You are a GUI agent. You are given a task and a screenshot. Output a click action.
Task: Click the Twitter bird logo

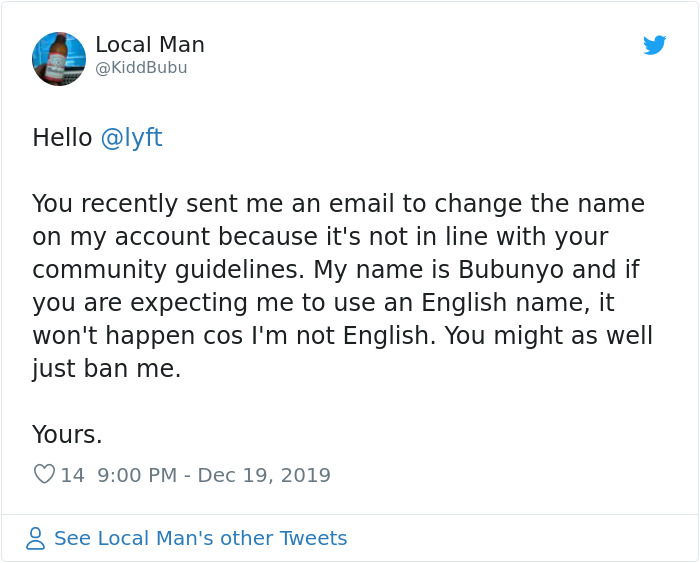coord(654,45)
